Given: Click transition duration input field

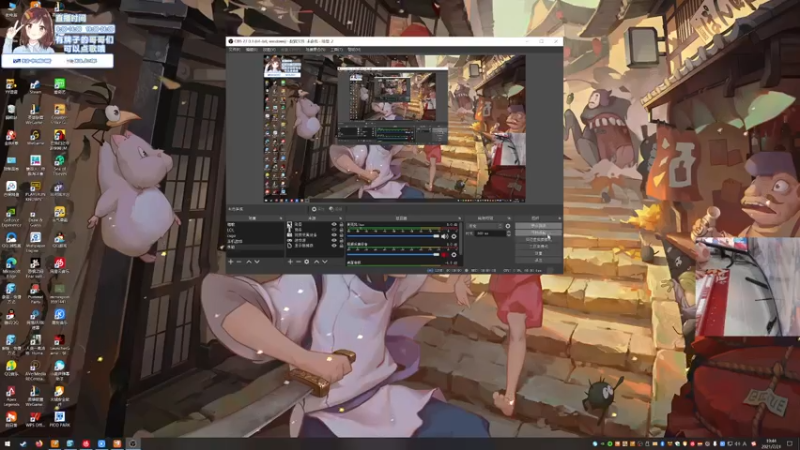Looking at the screenshot, I should [490, 234].
